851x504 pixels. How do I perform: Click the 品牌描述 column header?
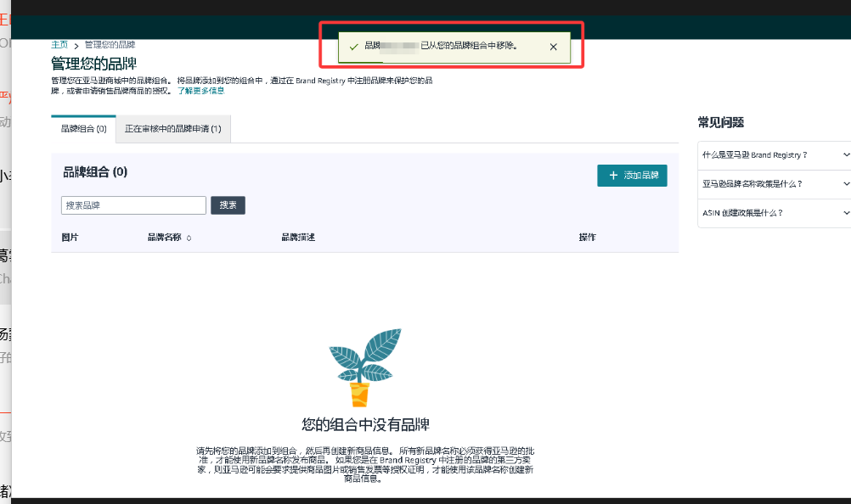click(297, 238)
